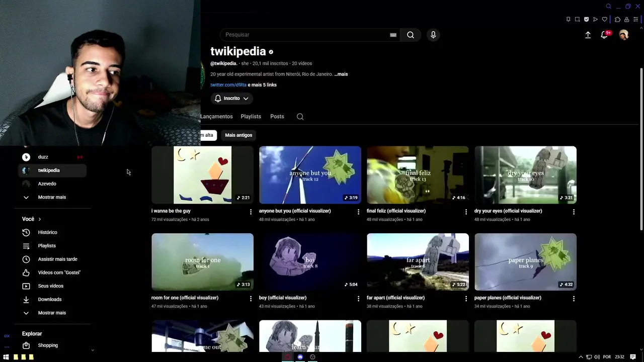Screen dimensions: 644x362
Task: Open options menu for 'paper planes' video
Action: coord(574,299)
